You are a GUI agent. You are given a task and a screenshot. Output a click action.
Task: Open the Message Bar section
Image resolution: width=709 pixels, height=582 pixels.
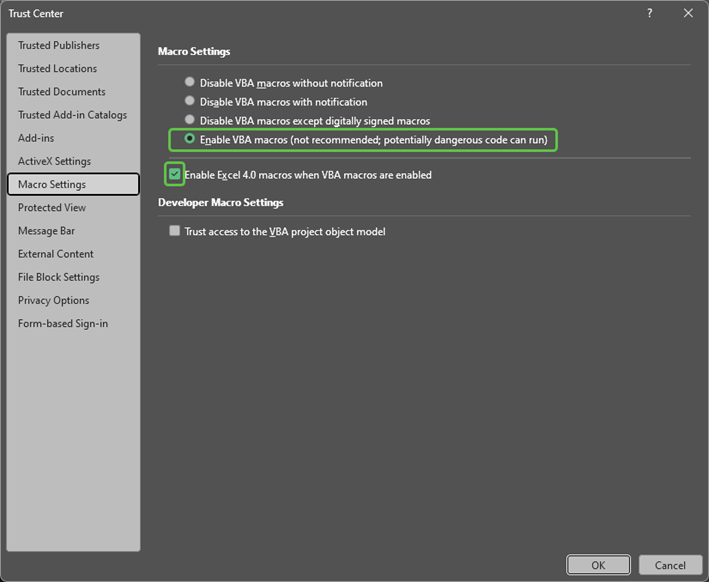46,231
